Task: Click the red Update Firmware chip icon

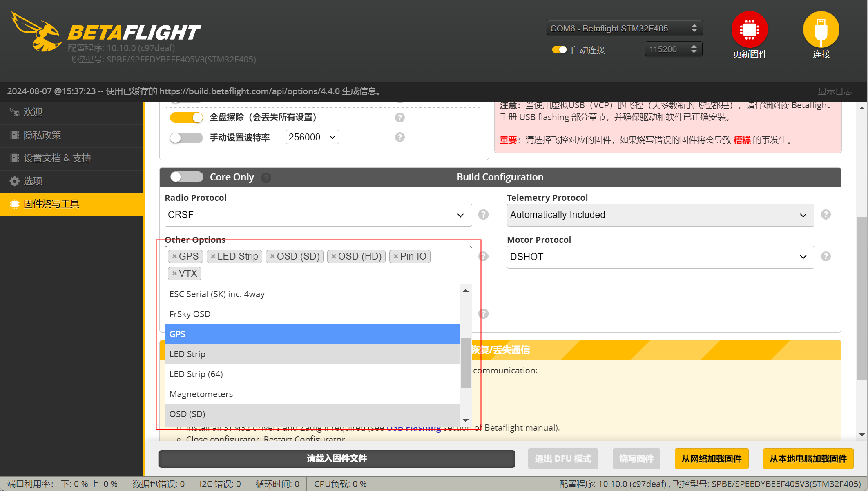Action: (x=750, y=29)
